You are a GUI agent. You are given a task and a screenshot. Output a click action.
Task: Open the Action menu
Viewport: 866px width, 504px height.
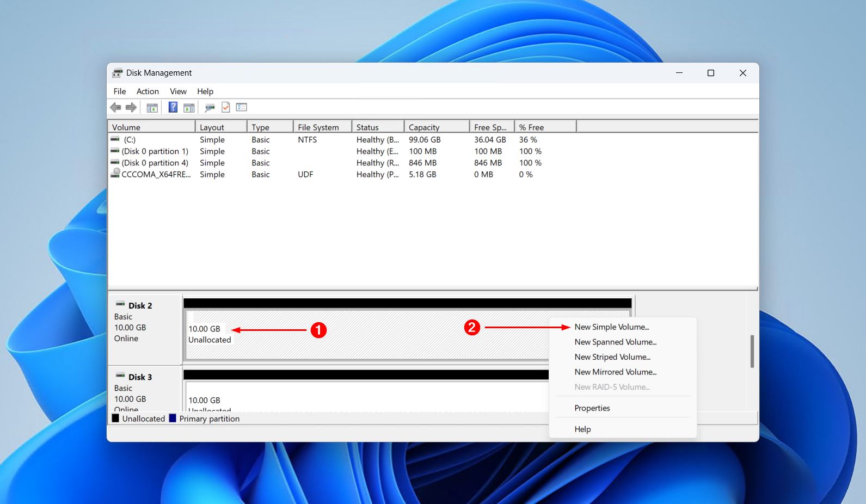tap(148, 91)
